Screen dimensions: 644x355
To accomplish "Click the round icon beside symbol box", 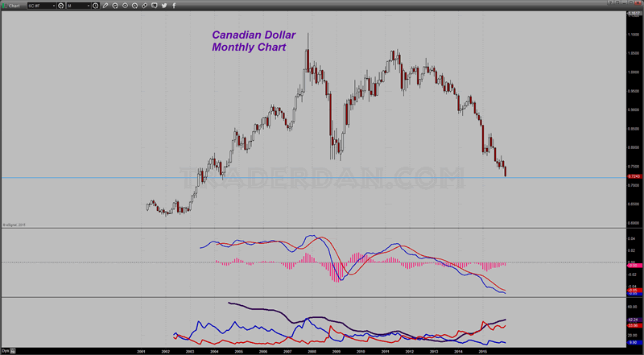I will 61,5.
